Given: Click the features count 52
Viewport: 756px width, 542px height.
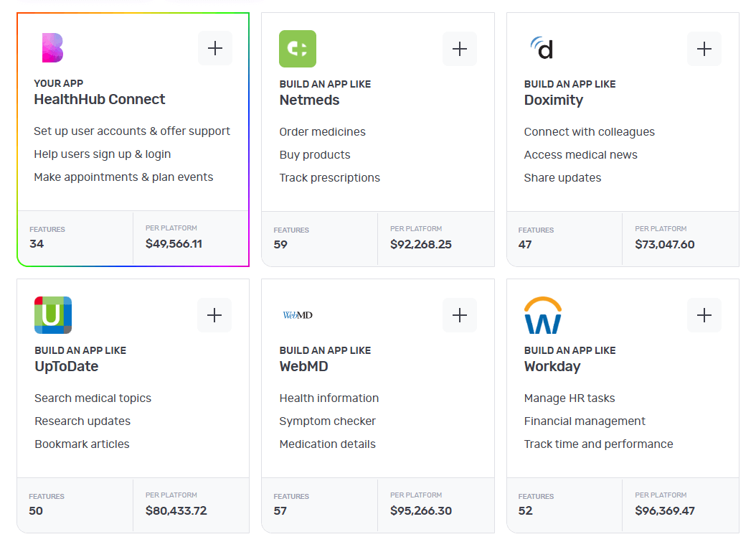Looking at the screenshot, I should click(x=526, y=510).
